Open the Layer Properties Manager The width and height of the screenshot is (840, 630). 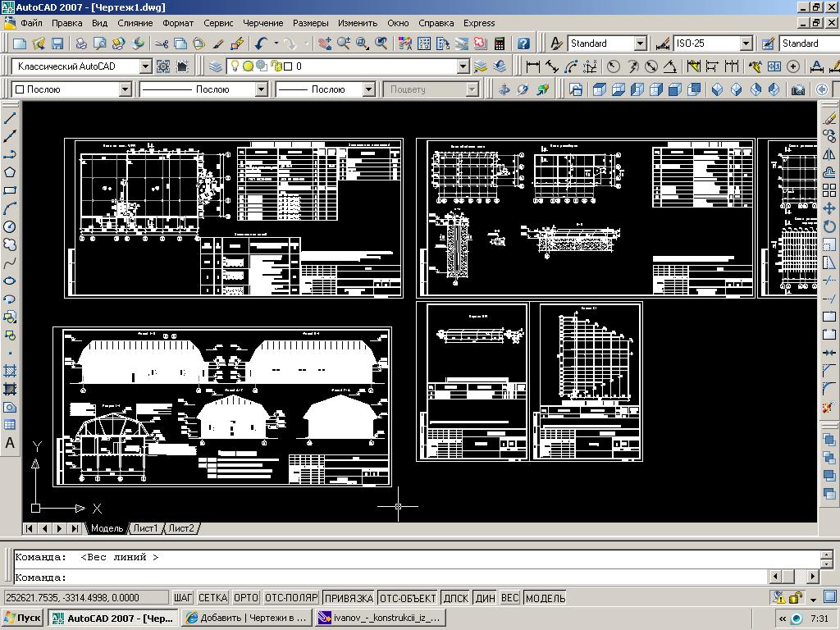pos(216,66)
